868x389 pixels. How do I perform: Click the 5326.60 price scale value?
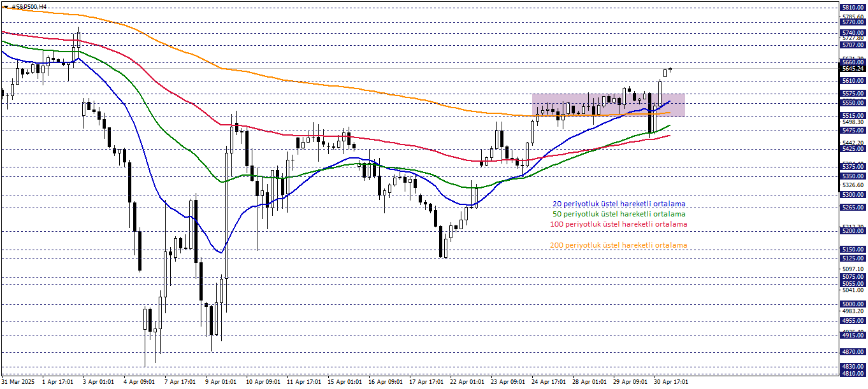[853, 185]
